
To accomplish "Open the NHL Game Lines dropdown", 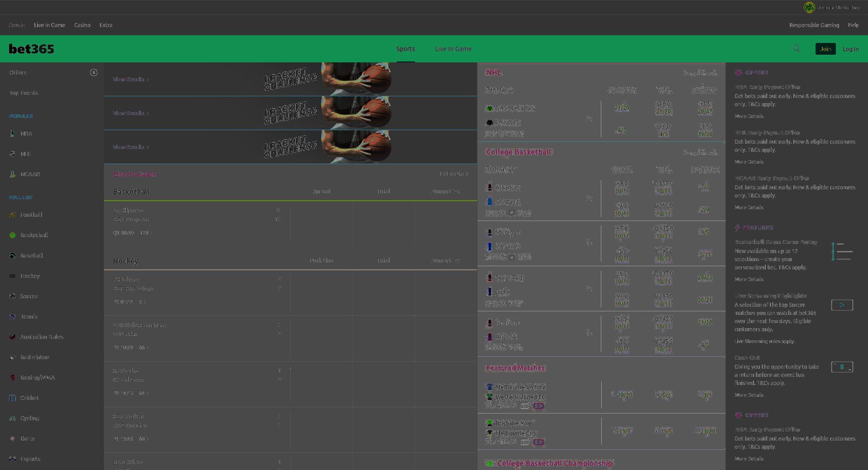I will click(700, 73).
